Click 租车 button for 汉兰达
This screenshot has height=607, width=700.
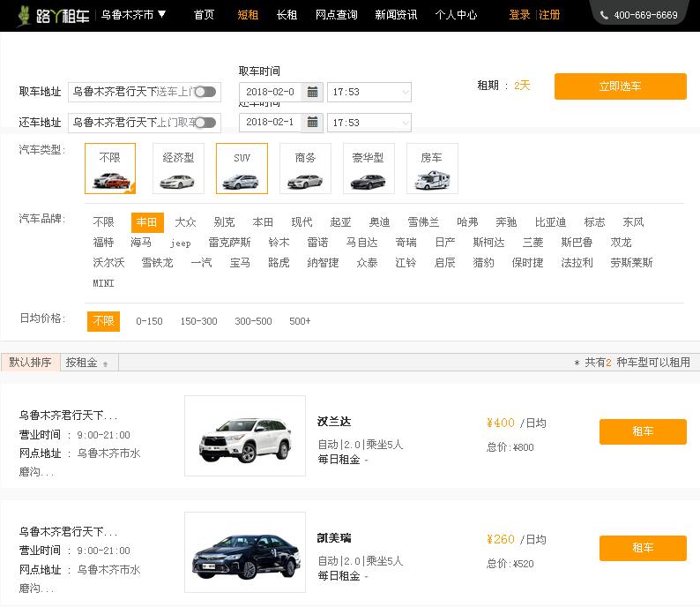(643, 431)
